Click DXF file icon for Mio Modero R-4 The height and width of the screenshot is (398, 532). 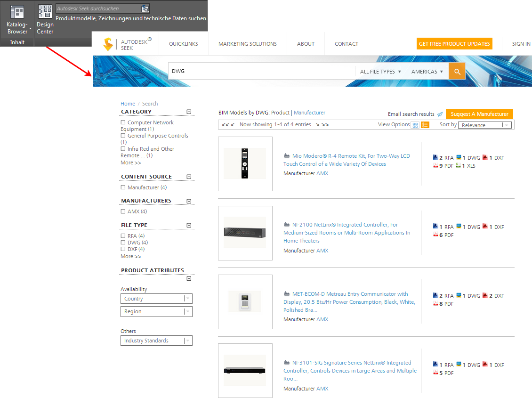485,157
